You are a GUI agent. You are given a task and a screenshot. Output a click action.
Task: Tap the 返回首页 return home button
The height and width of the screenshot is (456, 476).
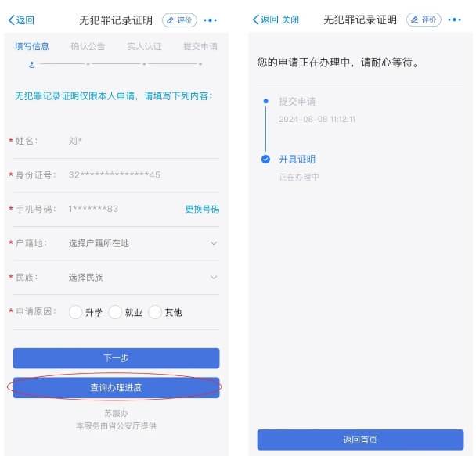point(360,440)
